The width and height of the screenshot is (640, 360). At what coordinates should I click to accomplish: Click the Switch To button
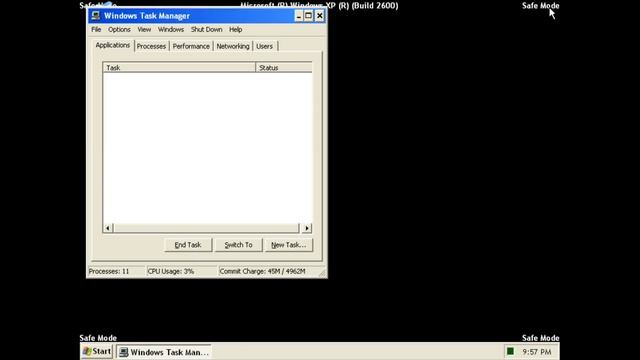(238, 245)
